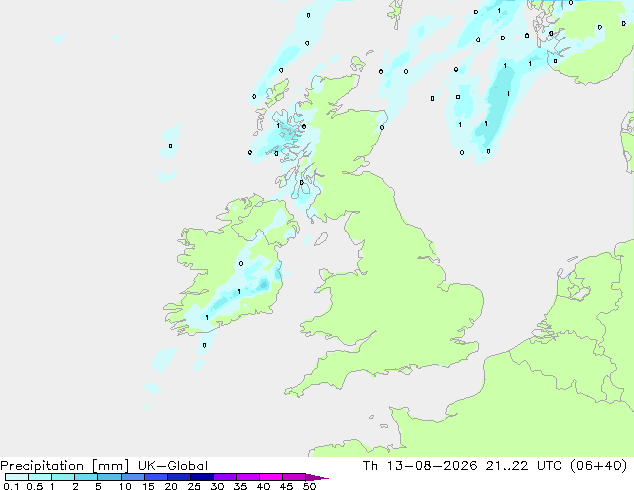This screenshot has width=634, height=490.
Task: Click the "0" value on Scotland's east coast
Action: click(382, 128)
